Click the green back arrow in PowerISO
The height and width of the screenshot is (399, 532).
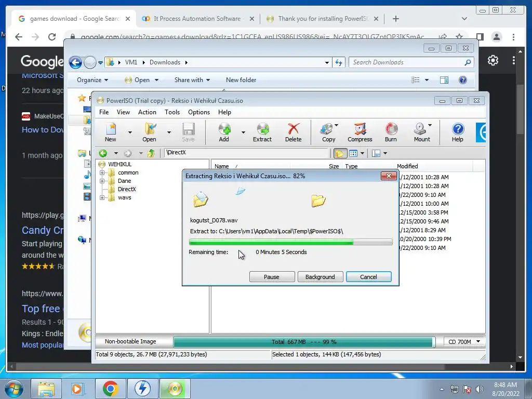tap(103, 153)
